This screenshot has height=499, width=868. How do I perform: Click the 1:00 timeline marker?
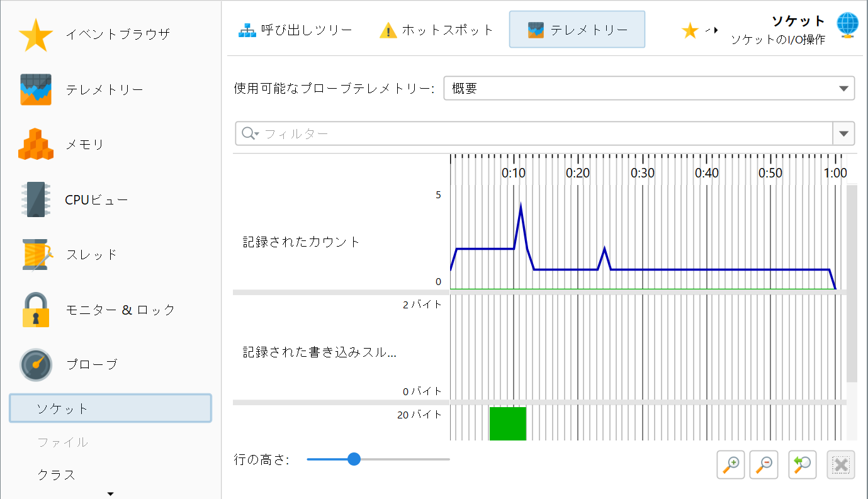[835, 173]
